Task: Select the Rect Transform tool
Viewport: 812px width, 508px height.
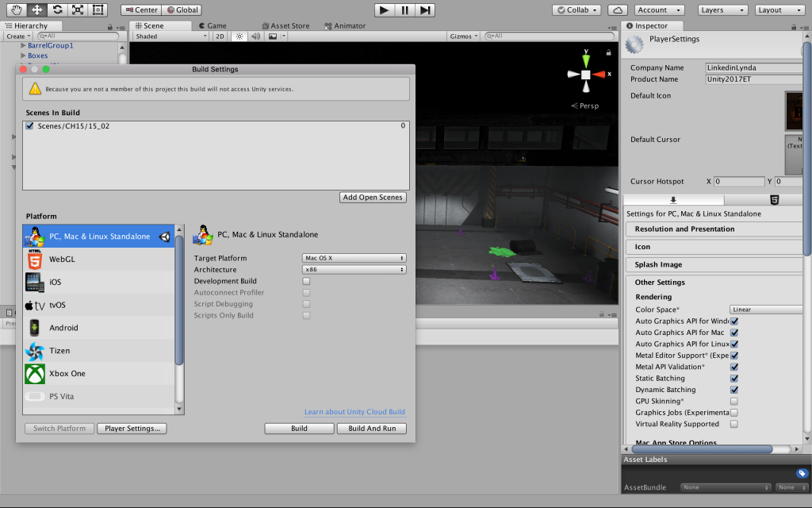Action: click(x=98, y=10)
